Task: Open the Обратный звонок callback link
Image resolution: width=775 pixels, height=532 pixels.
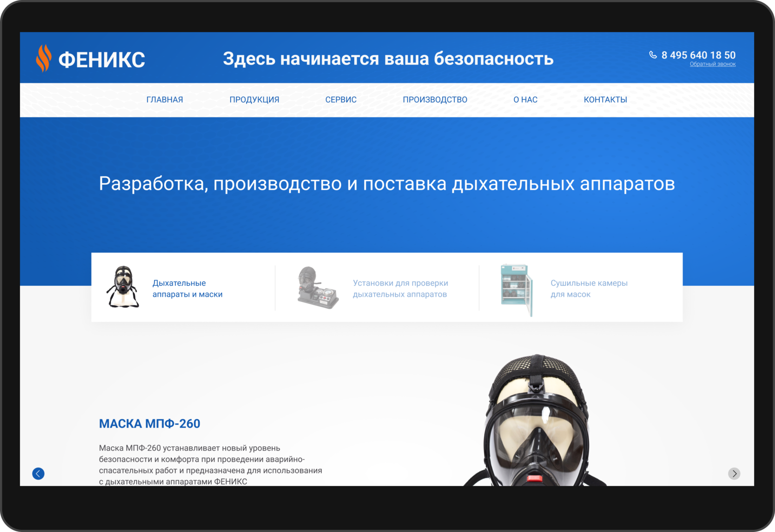Action: (713, 64)
